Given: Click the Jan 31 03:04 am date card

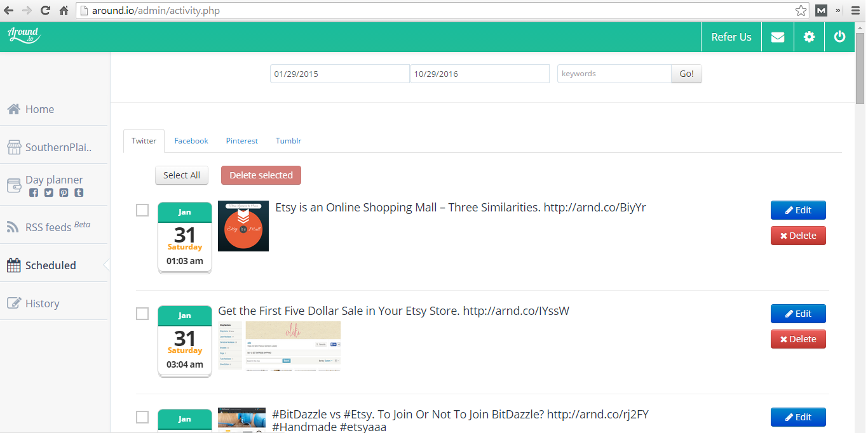Looking at the screenshot, I should click(x=185, y=342).
